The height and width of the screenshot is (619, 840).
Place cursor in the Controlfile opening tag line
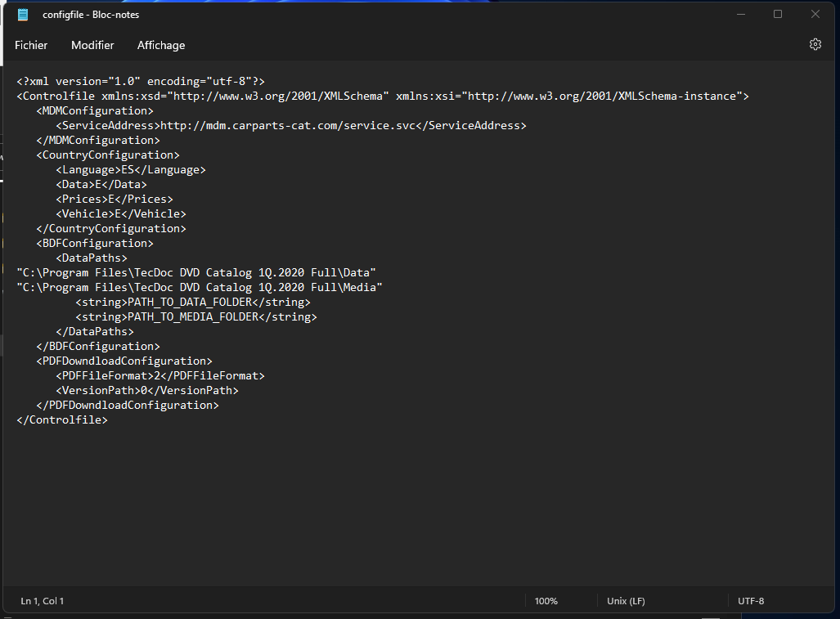coord(383,96)
